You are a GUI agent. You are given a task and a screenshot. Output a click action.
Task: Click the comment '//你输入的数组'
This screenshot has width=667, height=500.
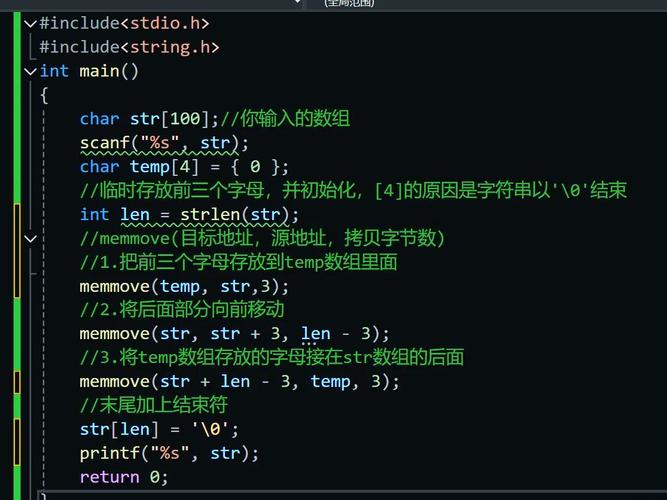(x=285, y=118)
